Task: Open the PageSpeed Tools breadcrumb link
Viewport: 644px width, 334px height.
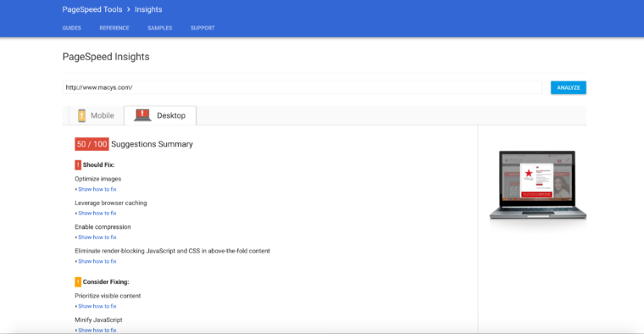Action: click(x=92, y=9)
